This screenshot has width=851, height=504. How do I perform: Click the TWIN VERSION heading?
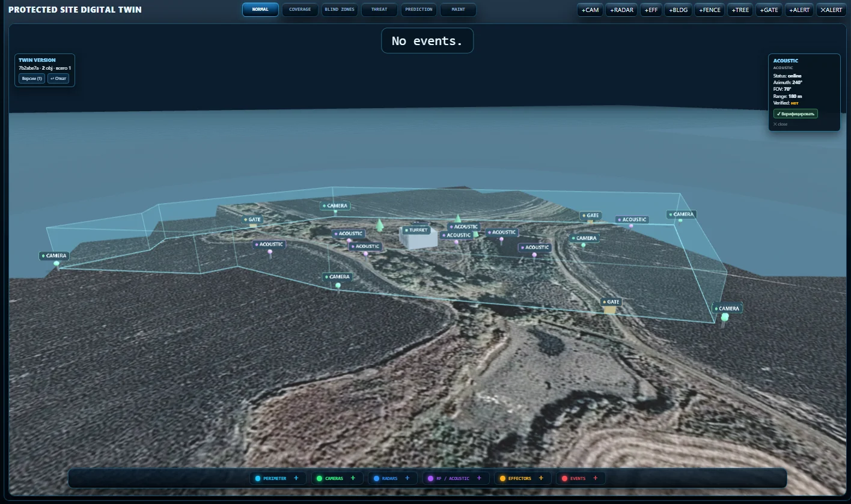pyautogui.click(x=37, y=60)
